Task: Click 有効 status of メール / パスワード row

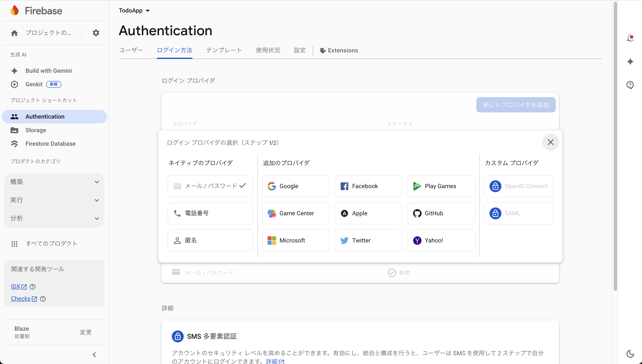Action: click(x=399, y=273)
